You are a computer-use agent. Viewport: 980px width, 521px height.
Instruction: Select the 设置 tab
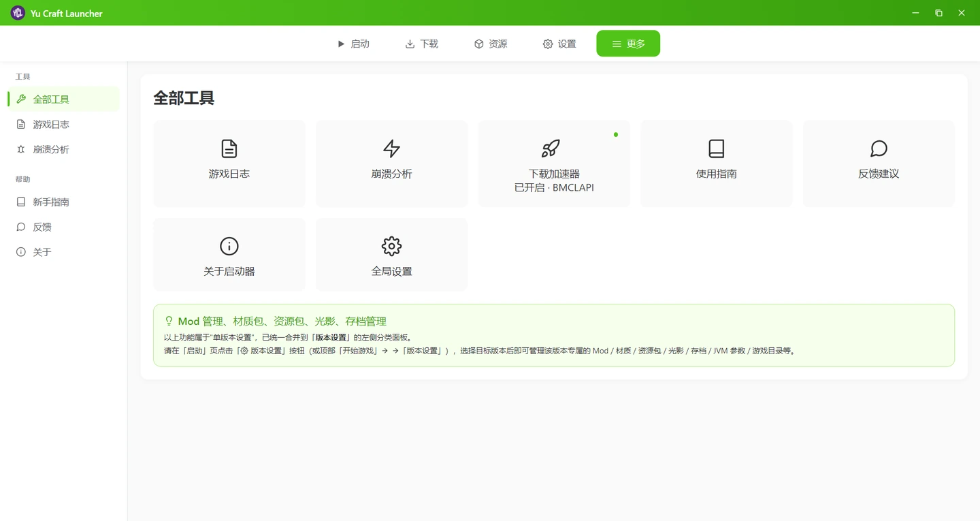(x=559, y=44)
